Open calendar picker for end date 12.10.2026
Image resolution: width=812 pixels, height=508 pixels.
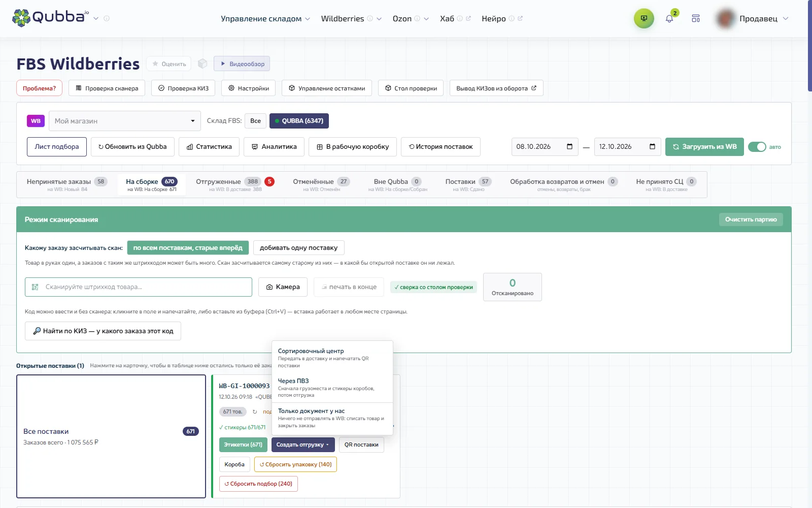(x=652, y=146)
